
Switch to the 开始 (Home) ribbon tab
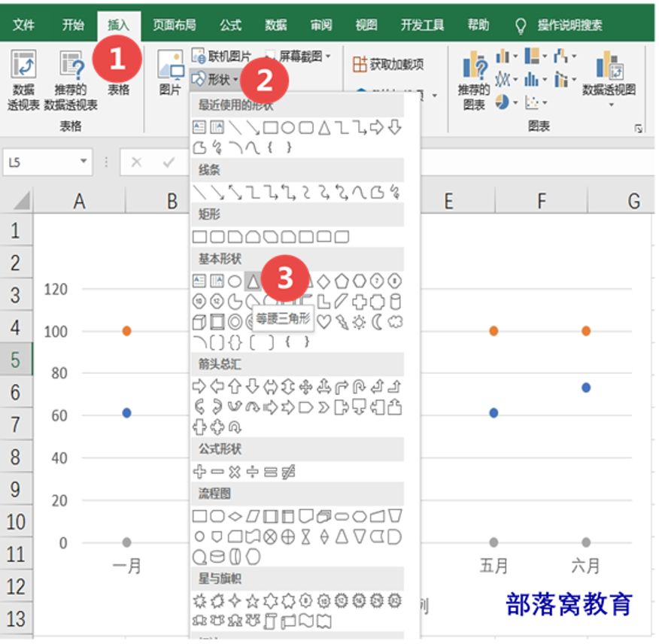pos(73,26)
